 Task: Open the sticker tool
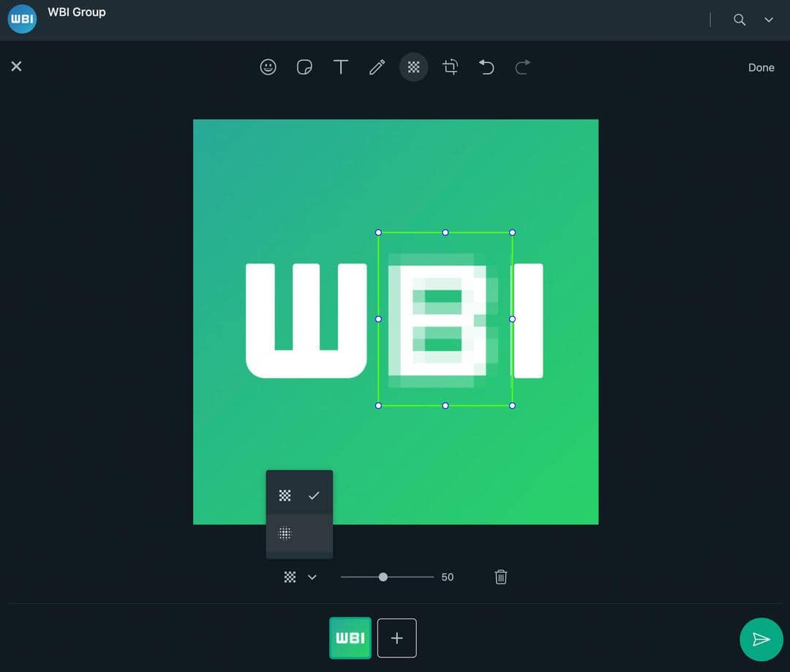(304, 67)
